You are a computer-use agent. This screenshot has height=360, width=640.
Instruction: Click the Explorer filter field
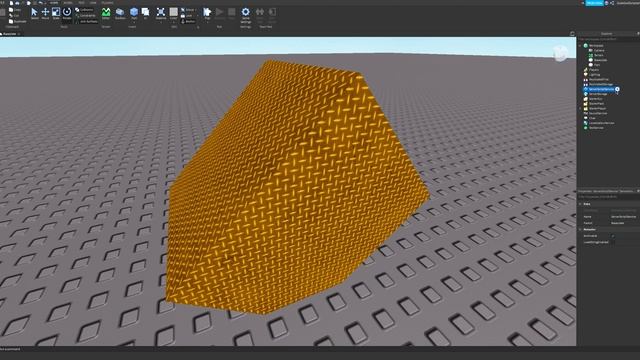[x=608, y=39]
